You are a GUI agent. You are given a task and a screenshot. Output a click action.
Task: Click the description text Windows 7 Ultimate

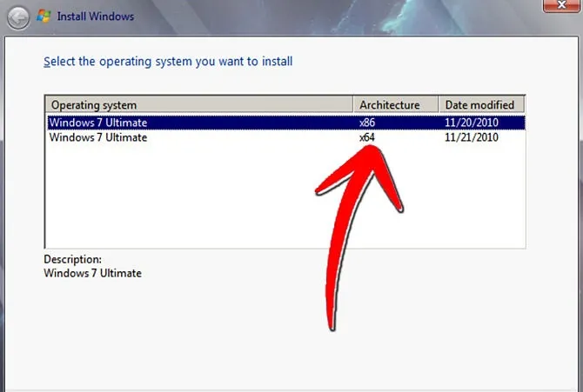[92, 273]
